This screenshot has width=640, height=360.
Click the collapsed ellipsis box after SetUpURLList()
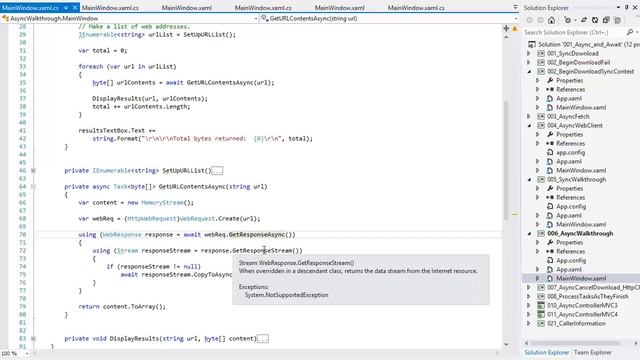click(217, 171)
